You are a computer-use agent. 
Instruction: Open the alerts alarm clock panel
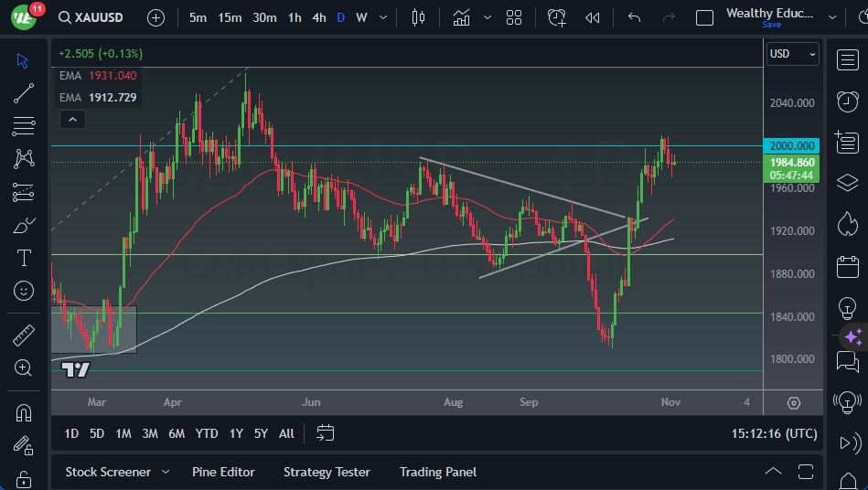[x=848, y=101]
